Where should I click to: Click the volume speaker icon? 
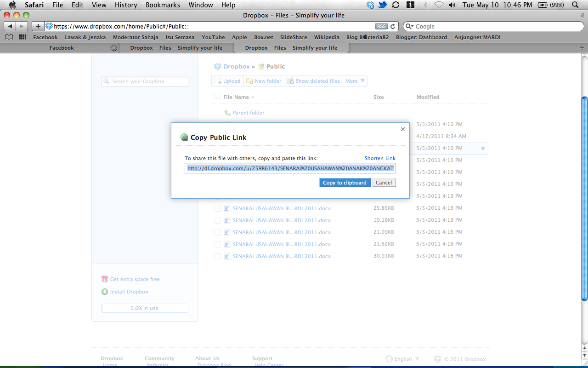[x=452, y=5]
